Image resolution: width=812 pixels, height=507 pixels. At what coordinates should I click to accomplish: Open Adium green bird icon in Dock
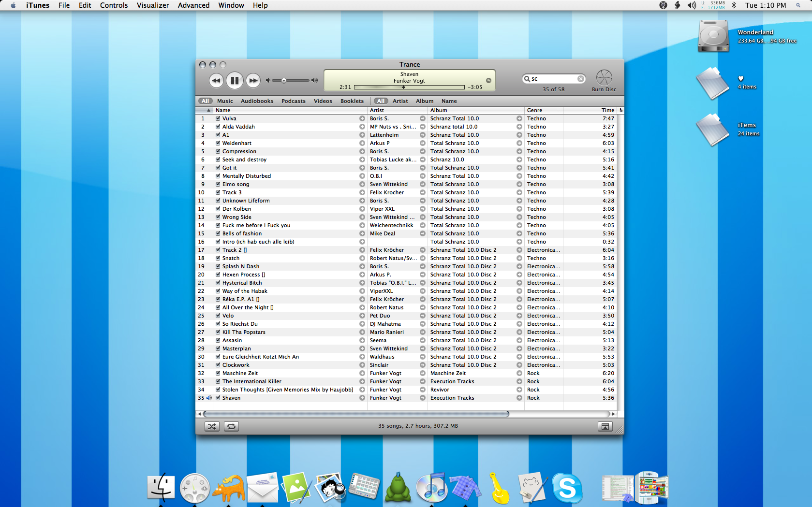point(398,487)
